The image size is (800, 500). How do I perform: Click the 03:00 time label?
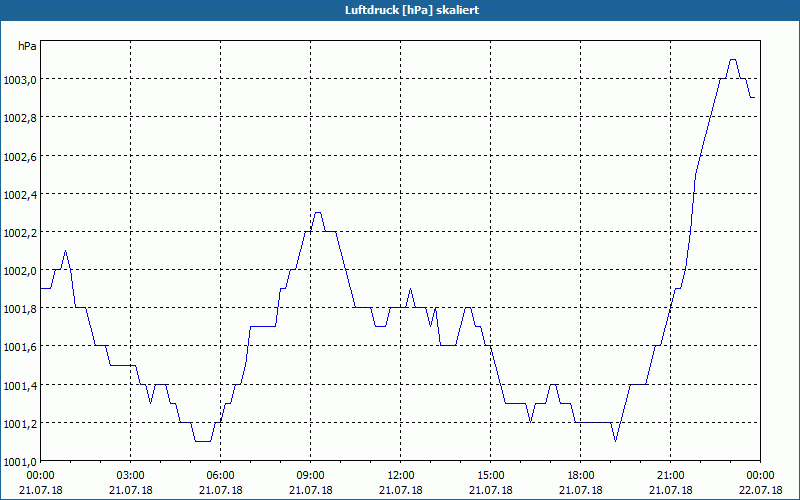click(131, 476)
